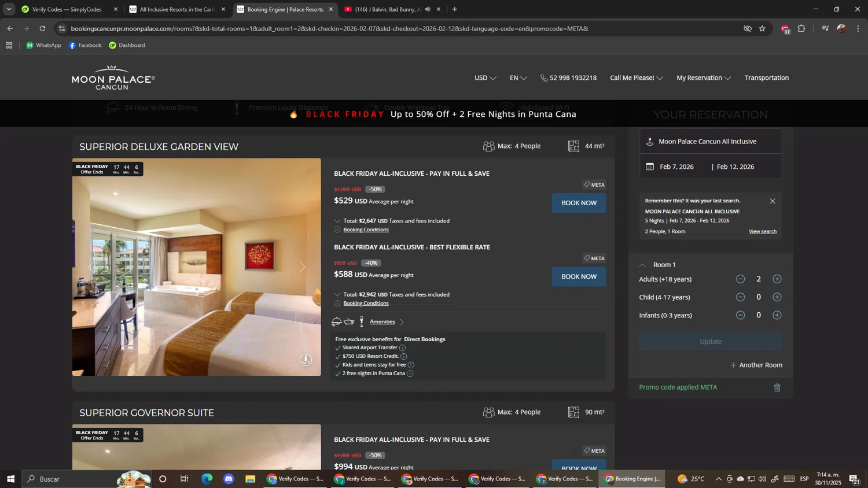Expand the Total $2,647 USD breakdown
The height and width of the screenshot is (488, 868).
(337, 221)
